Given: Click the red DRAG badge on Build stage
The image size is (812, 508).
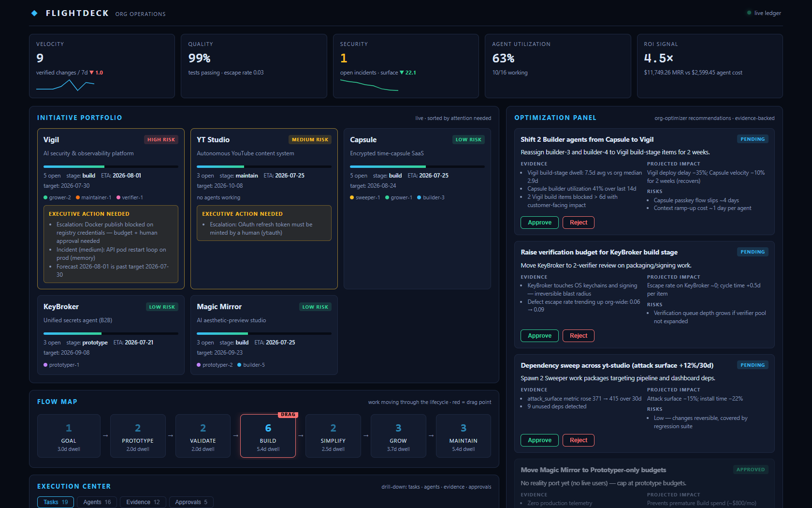Looking at the screenshot, I should 288,415.
